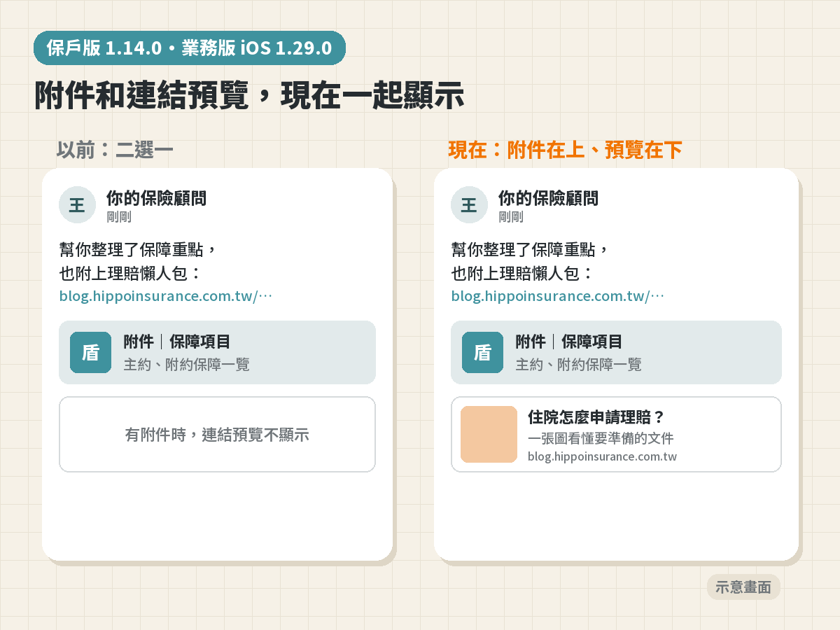Click the 剛剛 timestamp in the 現在 card
Viewport: 840px width, 630px height.
coord(511,217)
